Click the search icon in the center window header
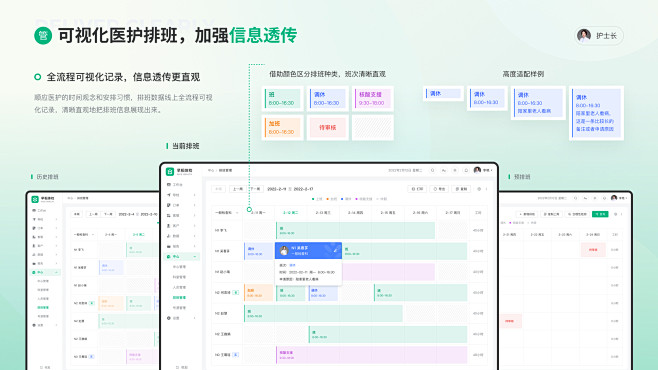The height and width of the screenshot is (370, 658). tap(433, 170)
